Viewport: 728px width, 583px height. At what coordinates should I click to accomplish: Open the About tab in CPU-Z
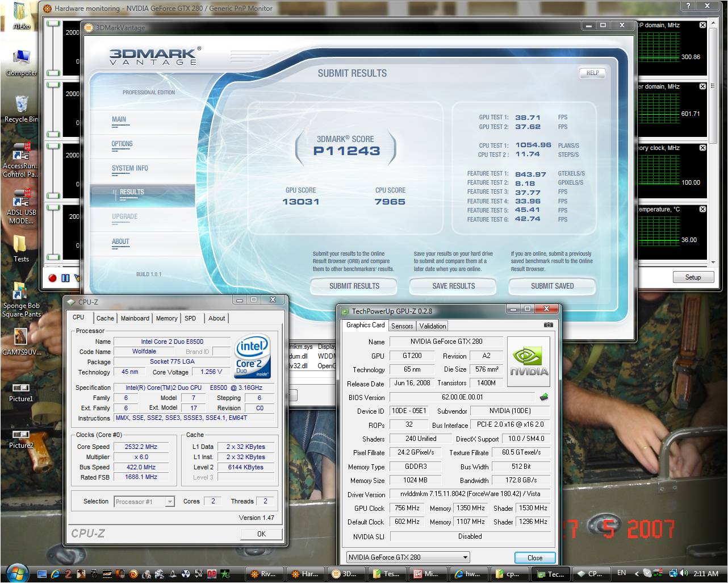point(216,318)
